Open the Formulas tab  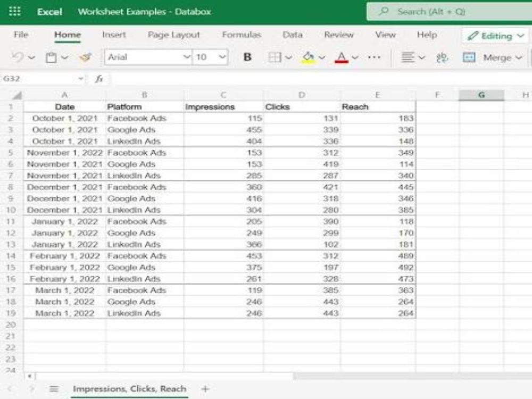click(x=242, y=35)
